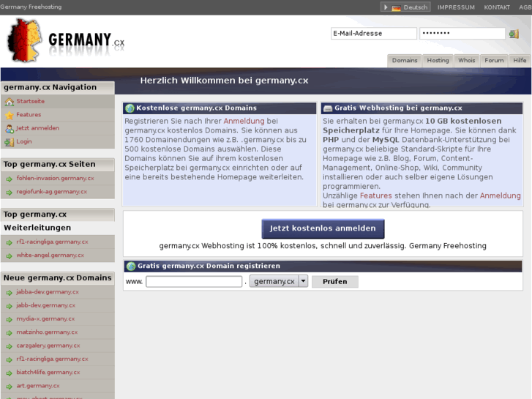532x399 pixels.
Task: Click the star icon next to Features
Action: [10, 115]
